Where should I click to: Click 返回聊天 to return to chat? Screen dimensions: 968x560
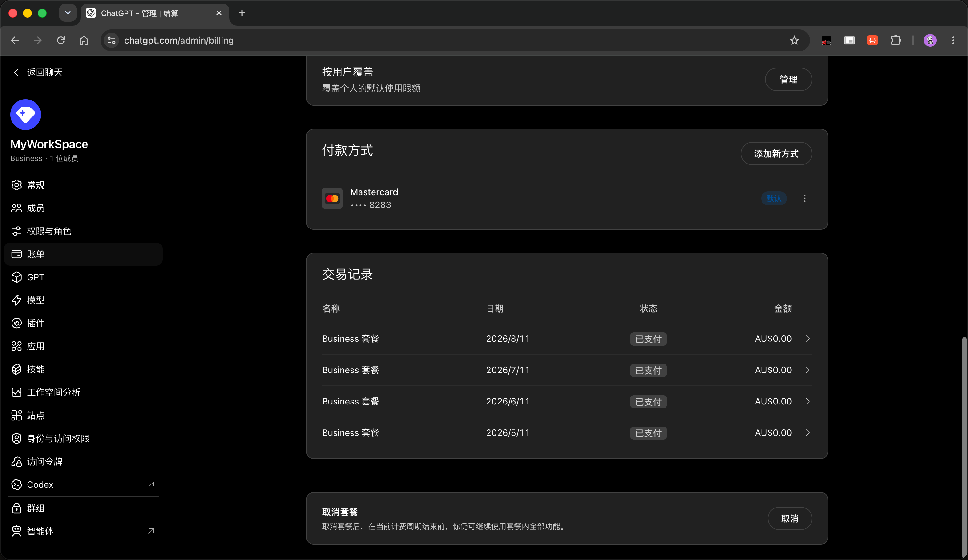[x=38, y=73]
